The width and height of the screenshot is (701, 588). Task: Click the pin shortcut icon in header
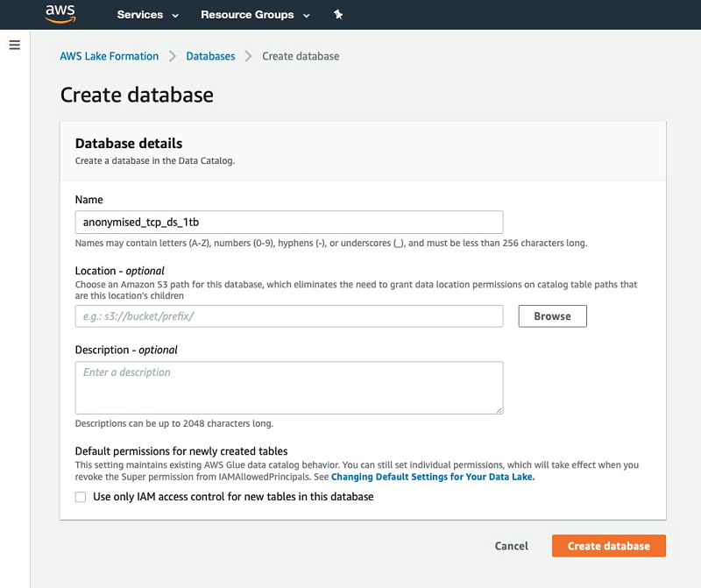[x=338, y=15]
